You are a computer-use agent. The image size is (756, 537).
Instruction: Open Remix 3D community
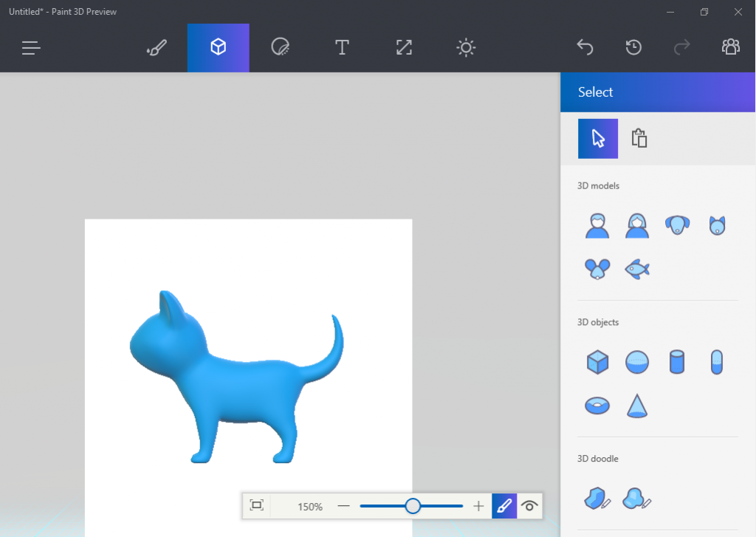(730, 47)
